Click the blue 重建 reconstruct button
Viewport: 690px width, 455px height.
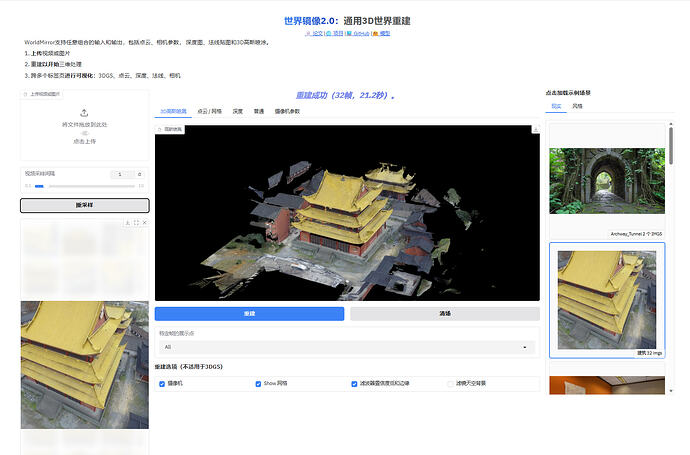pyautogui.click(x=250, y=314)
